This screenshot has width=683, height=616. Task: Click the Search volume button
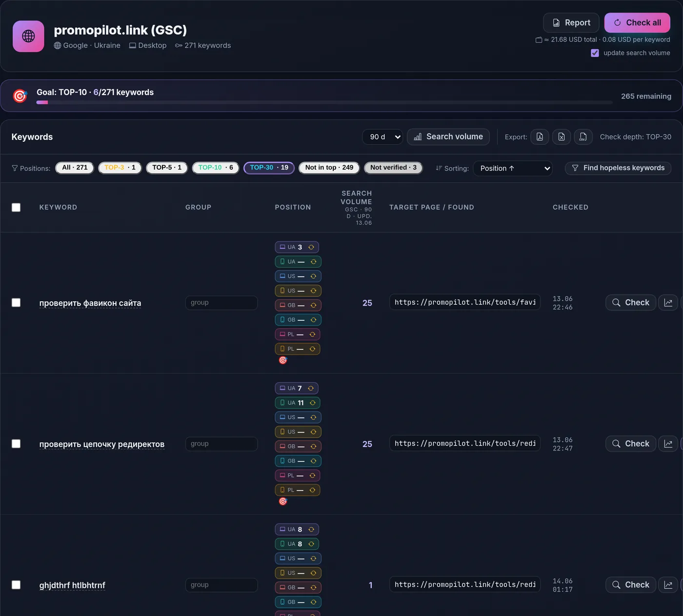[x=448, y=137]
